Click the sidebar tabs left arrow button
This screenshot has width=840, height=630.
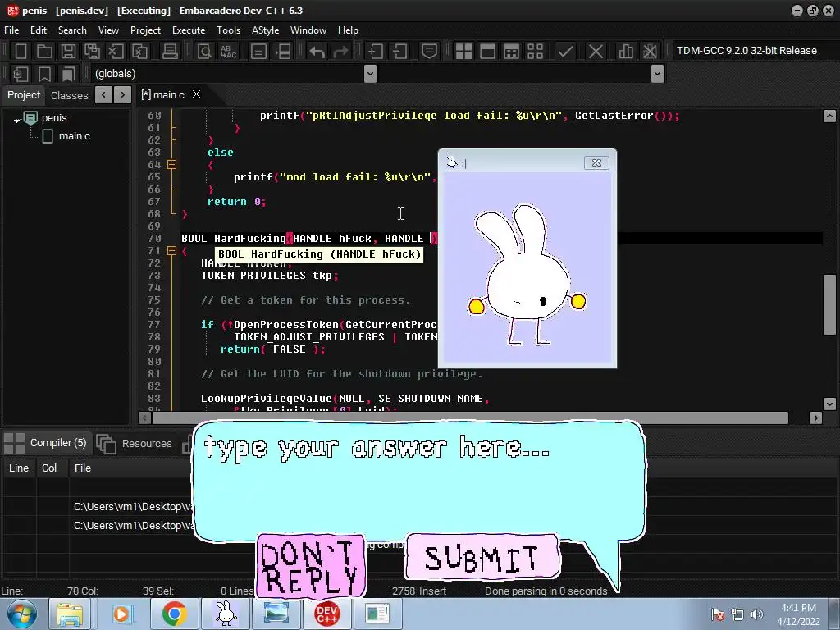point(103,95)
